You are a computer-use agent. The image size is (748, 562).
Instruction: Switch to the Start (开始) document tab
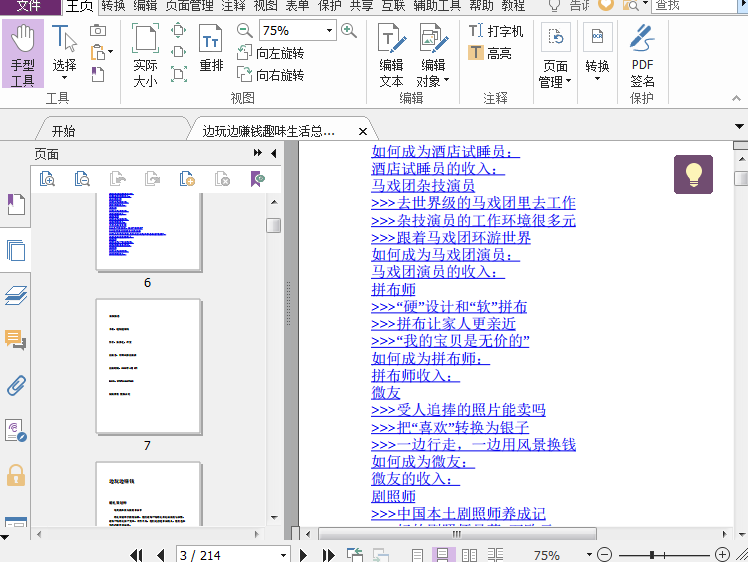click(x=63, y=131)
